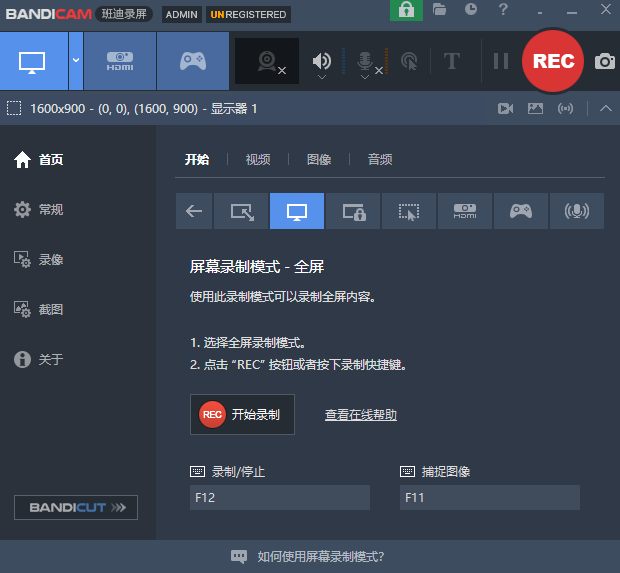Viewport: 620px width, 573px height.
Task: Open 截图 screenshot settings
Action: pyautogui.click(x=39, y=310)
